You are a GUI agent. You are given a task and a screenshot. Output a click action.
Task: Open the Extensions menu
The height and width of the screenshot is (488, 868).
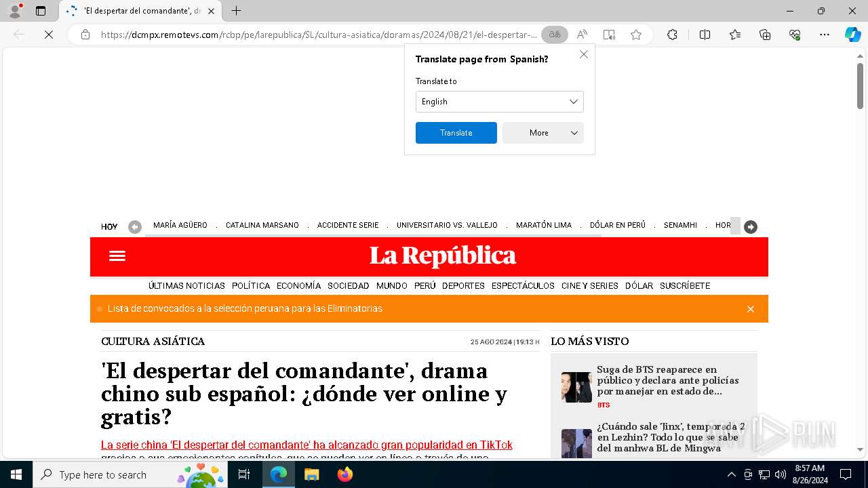[672, 35]
